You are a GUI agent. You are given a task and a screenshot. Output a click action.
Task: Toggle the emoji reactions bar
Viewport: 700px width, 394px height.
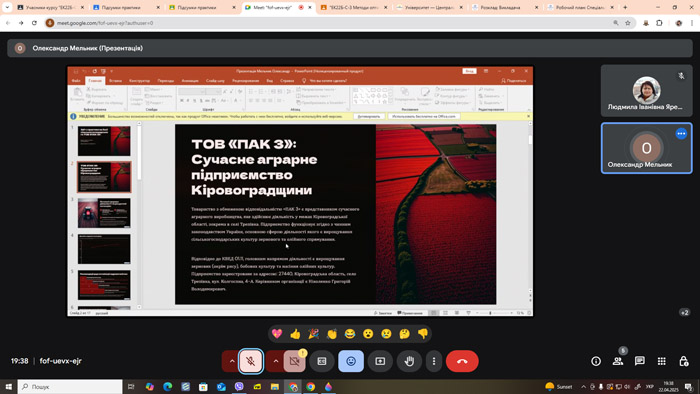(351, 361)
